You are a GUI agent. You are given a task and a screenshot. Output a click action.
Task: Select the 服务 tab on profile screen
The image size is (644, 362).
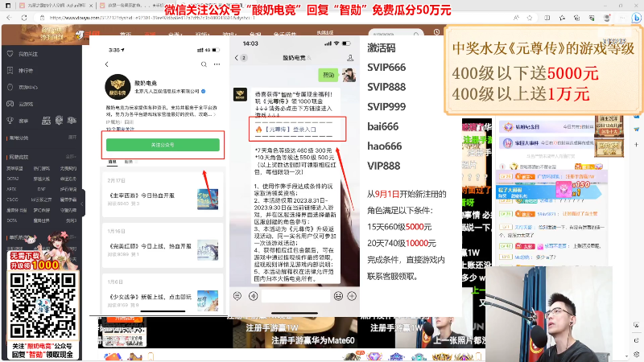pos(129,162)
